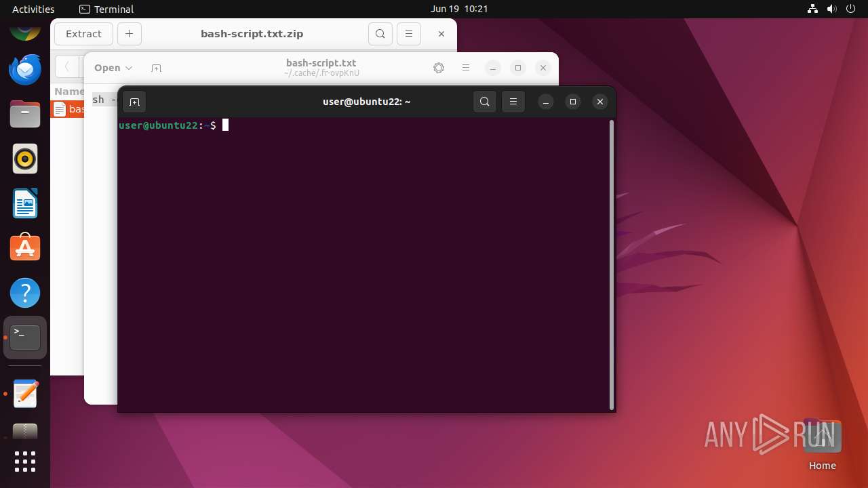Open Activities overview
This screenshot has width=868, height=488.
[33, 9]
